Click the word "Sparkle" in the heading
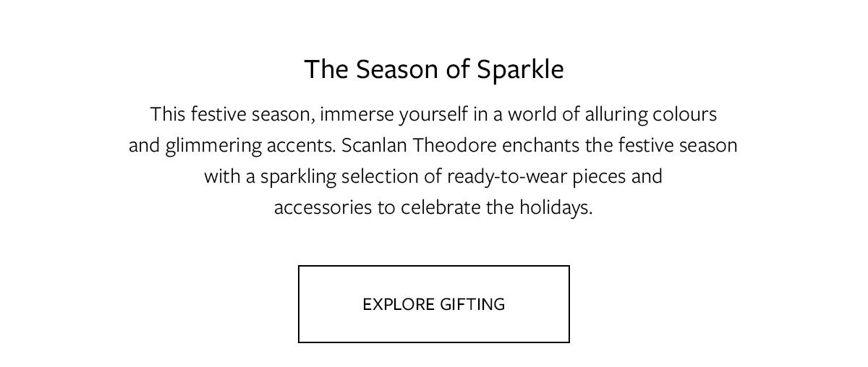This screenshot has height=367, width=868. click(x=520, y=69)
